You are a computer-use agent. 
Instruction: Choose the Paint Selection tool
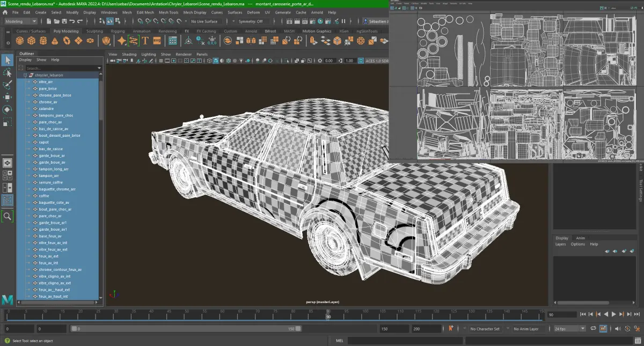coord(7,85)
